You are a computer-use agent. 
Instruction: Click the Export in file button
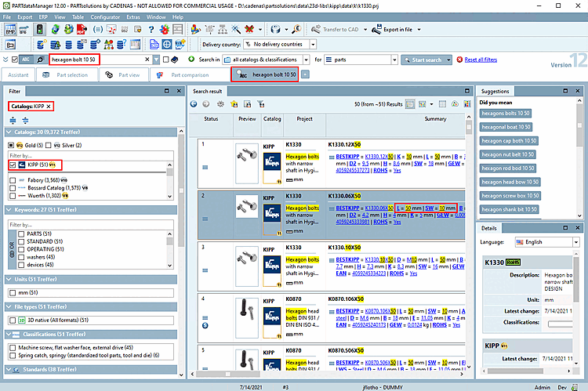(392, 29)
